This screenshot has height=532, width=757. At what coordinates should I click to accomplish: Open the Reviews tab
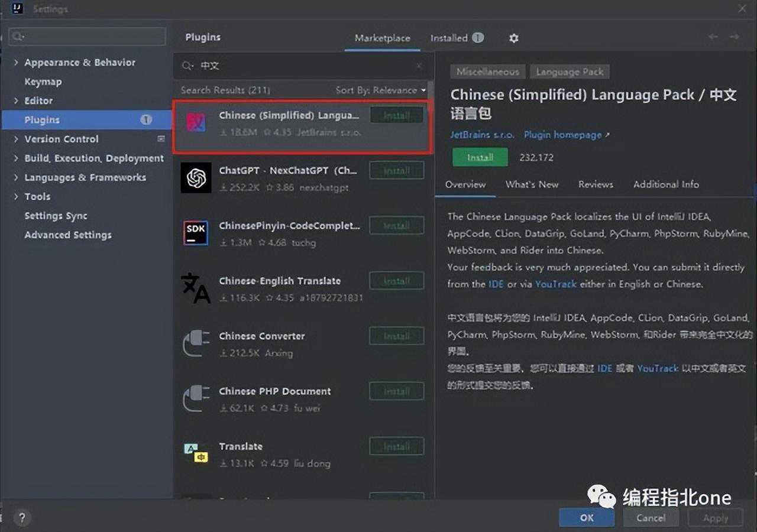tap(595, 184)
